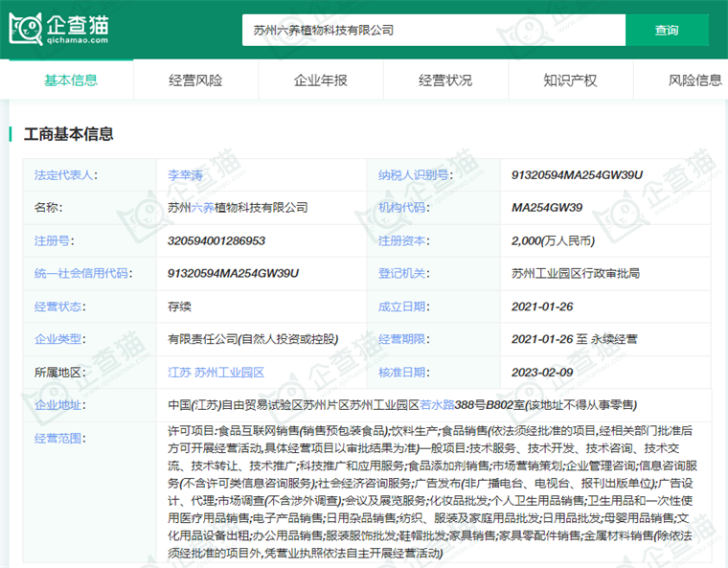Click the 机构代码 label link
Screen dimensions: 728x568
[401, 208]
